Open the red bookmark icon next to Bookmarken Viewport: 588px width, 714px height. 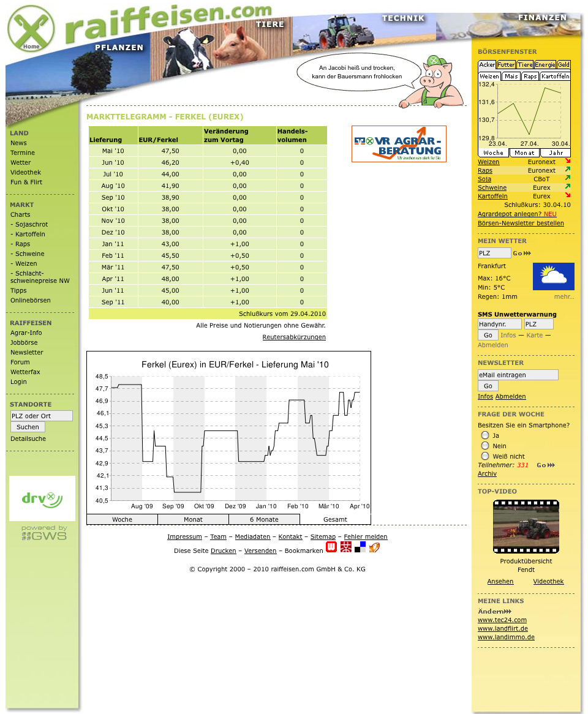pos(331,547)
